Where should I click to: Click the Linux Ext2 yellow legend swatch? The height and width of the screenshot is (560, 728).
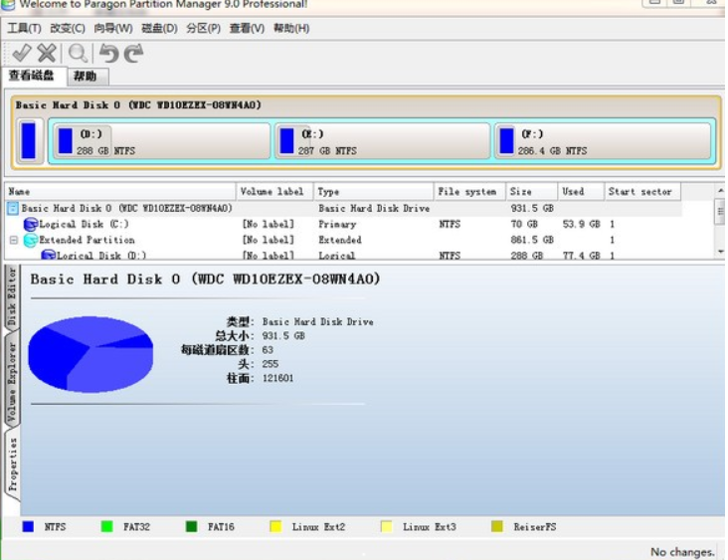275,526
